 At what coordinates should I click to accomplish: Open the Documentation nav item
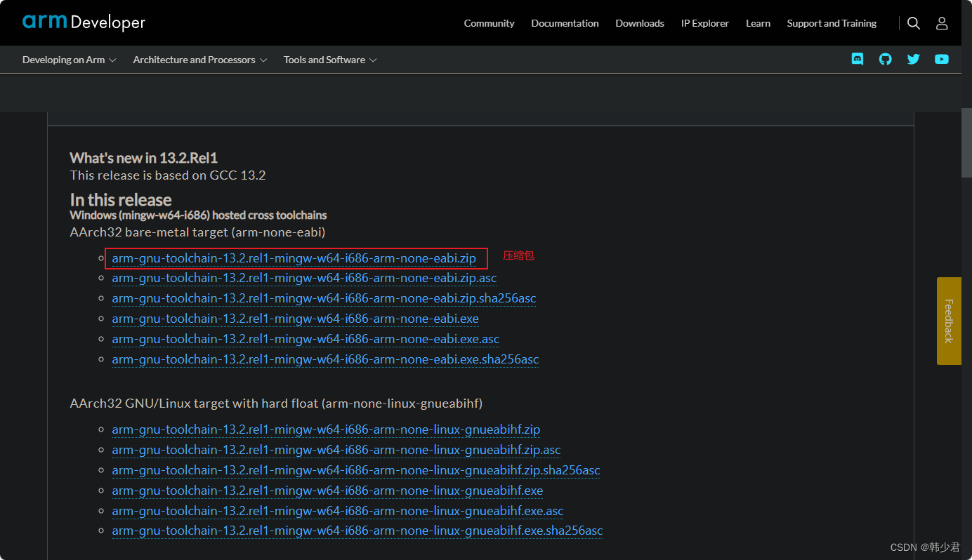565,23
